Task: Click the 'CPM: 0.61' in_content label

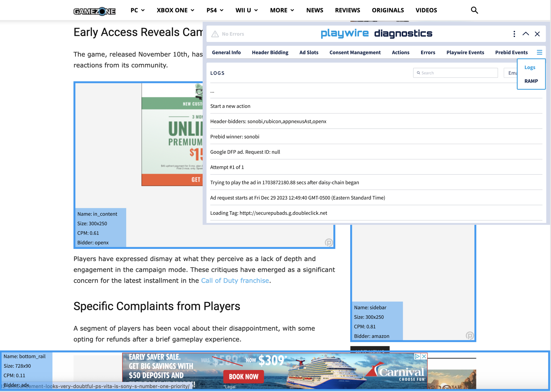Action: coord(88,233)
